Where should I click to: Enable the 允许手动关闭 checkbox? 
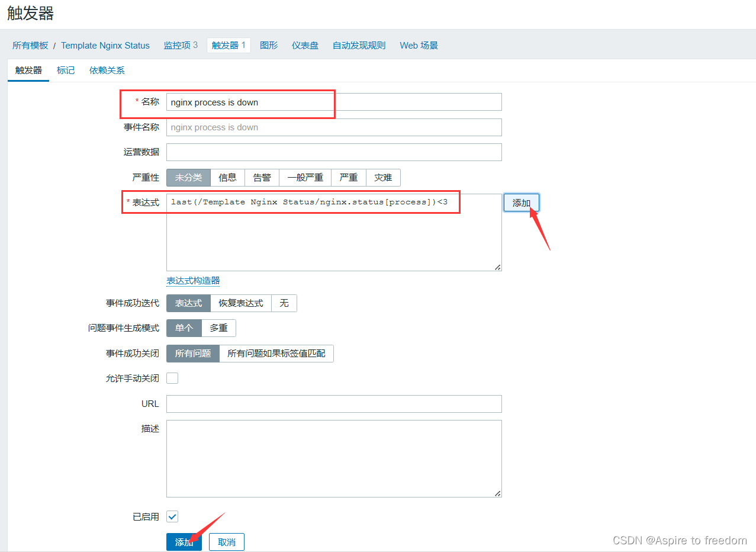tap(172, 378)
